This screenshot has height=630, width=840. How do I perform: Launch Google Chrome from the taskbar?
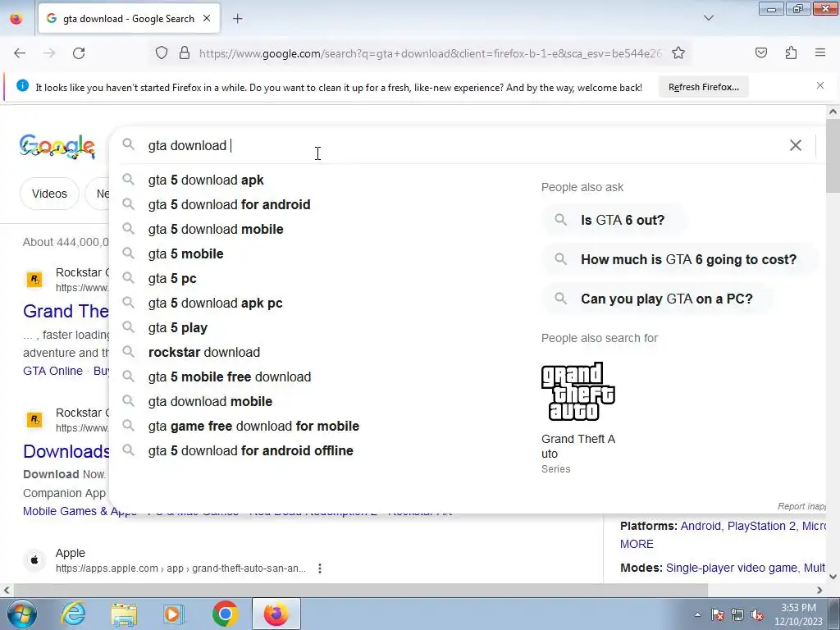(225, 614)
